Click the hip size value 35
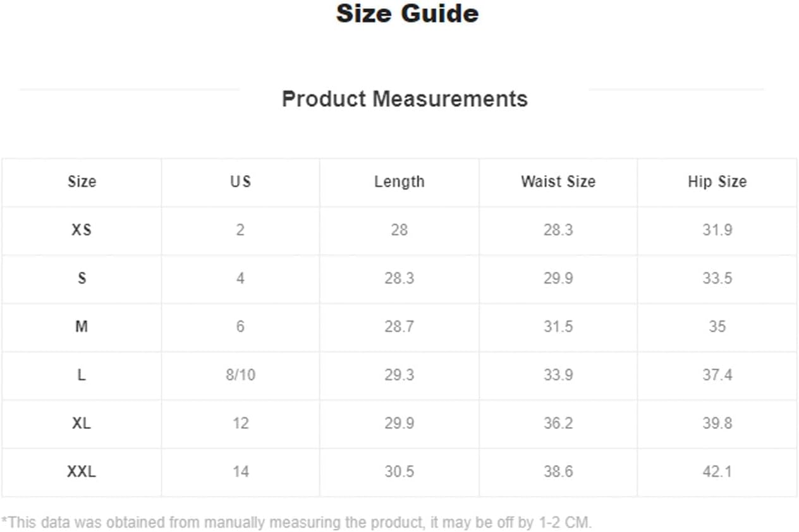Viewport: 799px width, 532px height. click(x=717, y=327)
